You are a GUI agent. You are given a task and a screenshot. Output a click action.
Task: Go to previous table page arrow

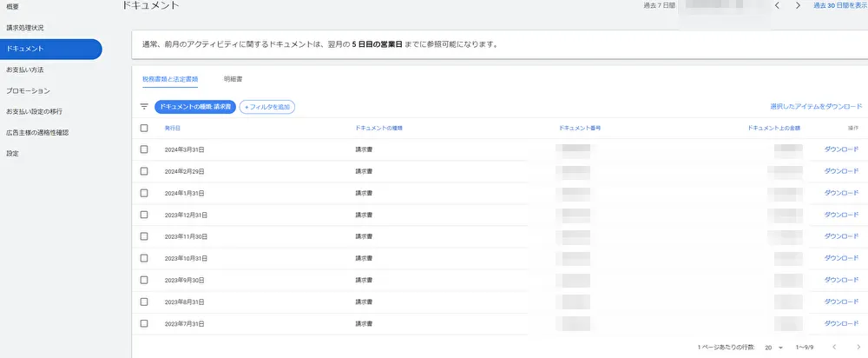[x=834, y=347]
